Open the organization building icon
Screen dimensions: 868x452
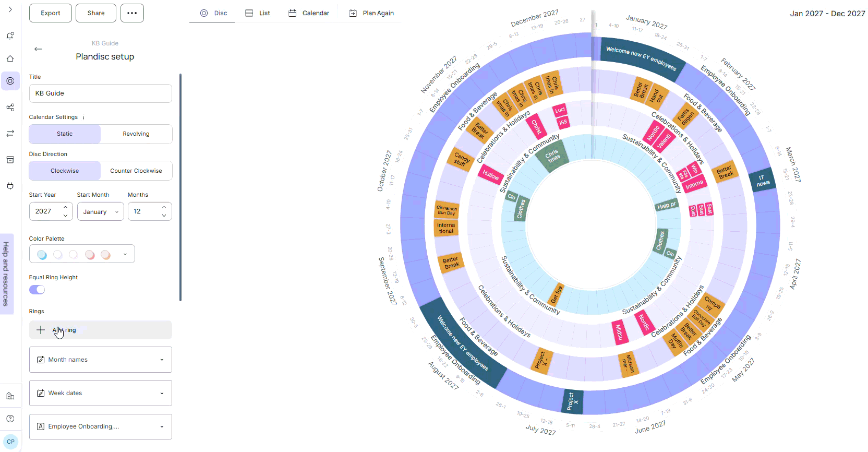click(x=10, y=396)
